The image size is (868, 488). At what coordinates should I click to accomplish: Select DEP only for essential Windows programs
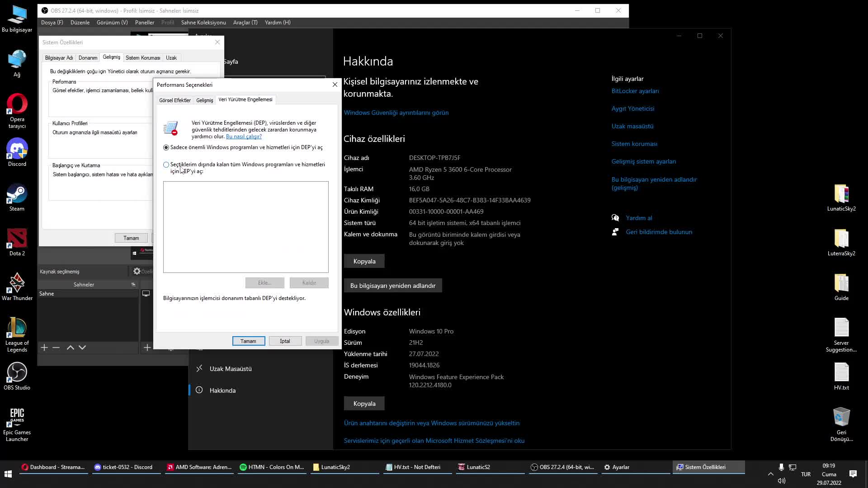[166, 147]
